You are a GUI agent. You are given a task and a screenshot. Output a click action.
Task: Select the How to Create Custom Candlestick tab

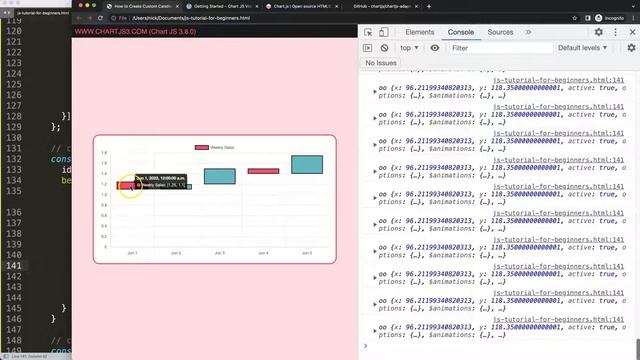click(142, 6)
